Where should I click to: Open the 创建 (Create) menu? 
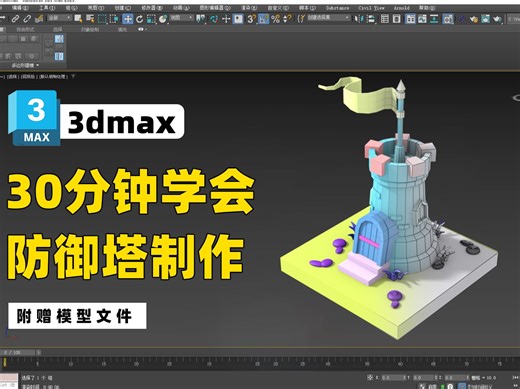[x=123, y=8]
